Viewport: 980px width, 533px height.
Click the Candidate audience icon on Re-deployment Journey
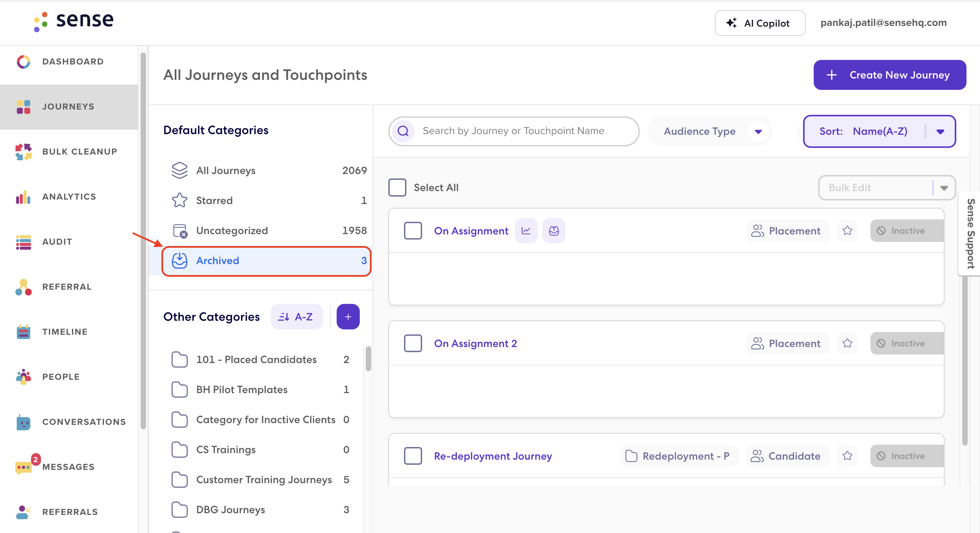757,456
